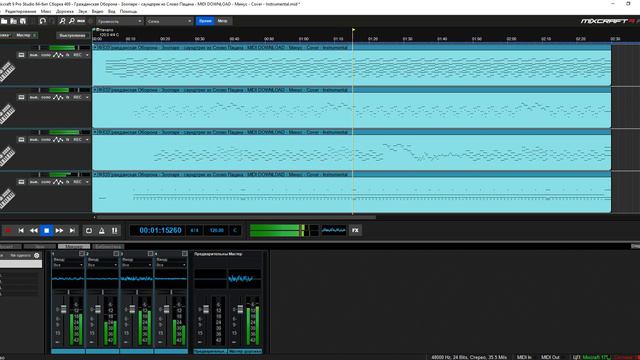640x360 pixels.
Task: Click the red Record button in the transport
Action: click(8, 231)
